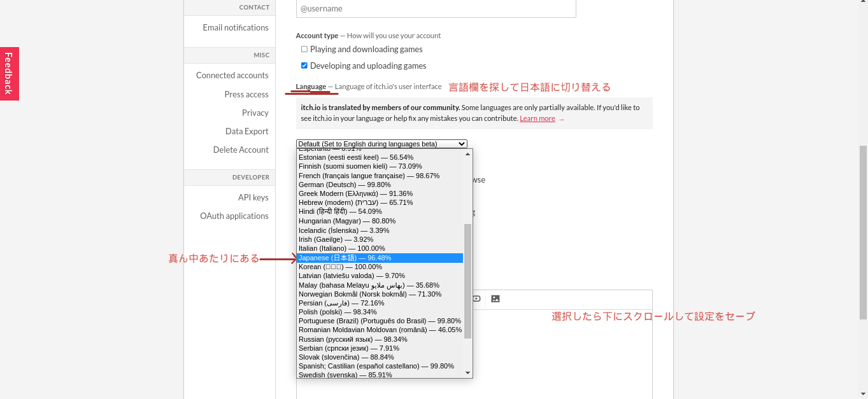Click the language list scroll-up arrow
The image size is (868, 399).
468,154
